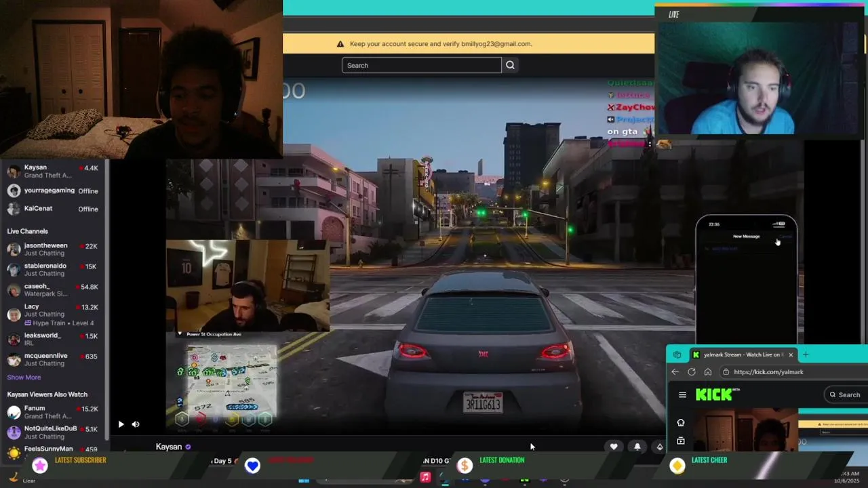Click the Kick sidebar home icon
The image size is (868, 488).
coord(681,422)
